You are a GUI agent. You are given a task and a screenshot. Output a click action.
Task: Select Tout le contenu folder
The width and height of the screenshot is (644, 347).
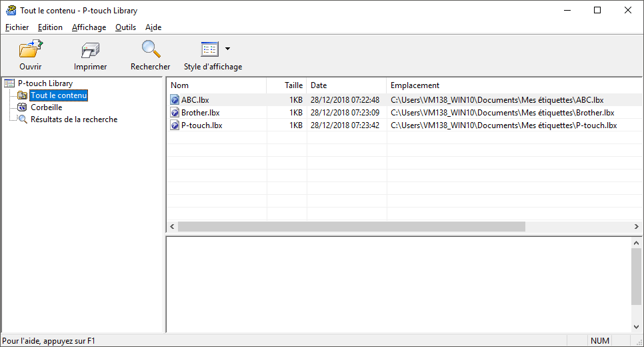[59, 95]
